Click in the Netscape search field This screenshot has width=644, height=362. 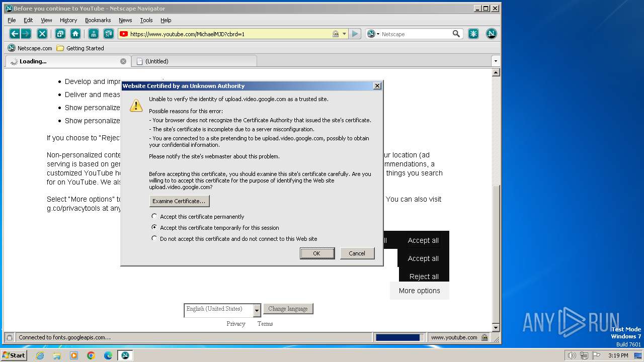point(416,34)
